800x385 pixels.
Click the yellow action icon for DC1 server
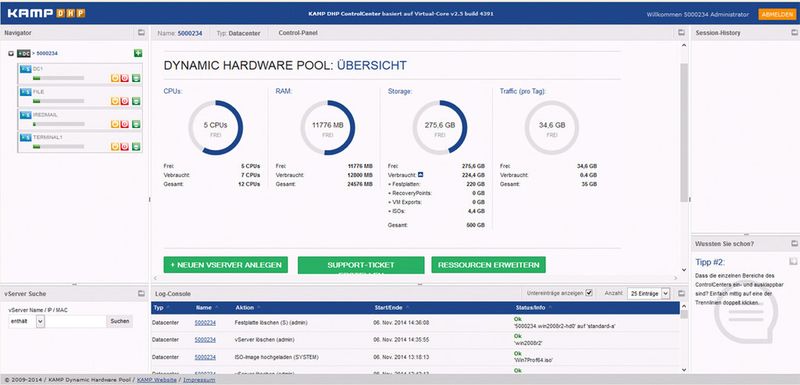(115, 78)
